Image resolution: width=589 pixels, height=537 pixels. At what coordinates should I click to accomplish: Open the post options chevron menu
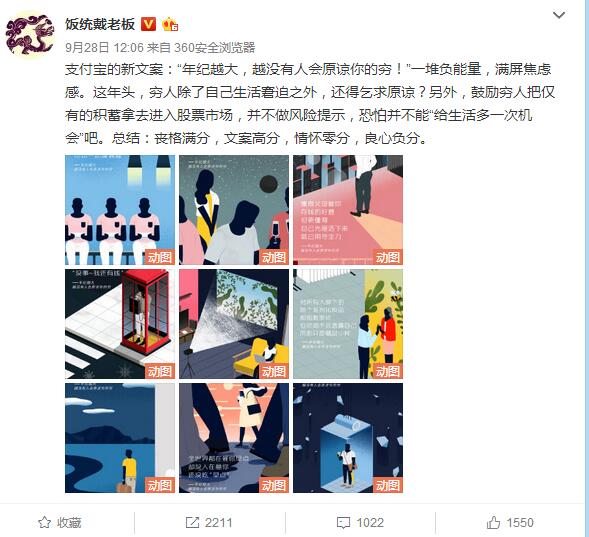[x=559, y=15]
